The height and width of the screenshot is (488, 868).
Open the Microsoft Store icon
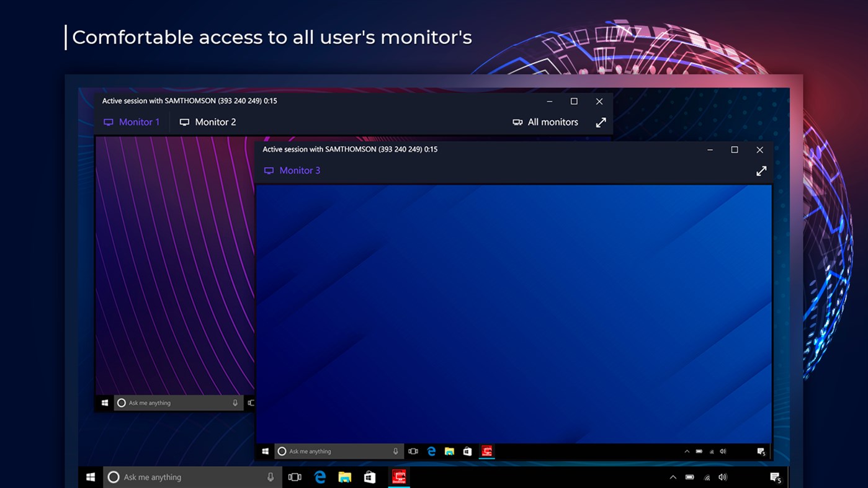tap(370, 477)
